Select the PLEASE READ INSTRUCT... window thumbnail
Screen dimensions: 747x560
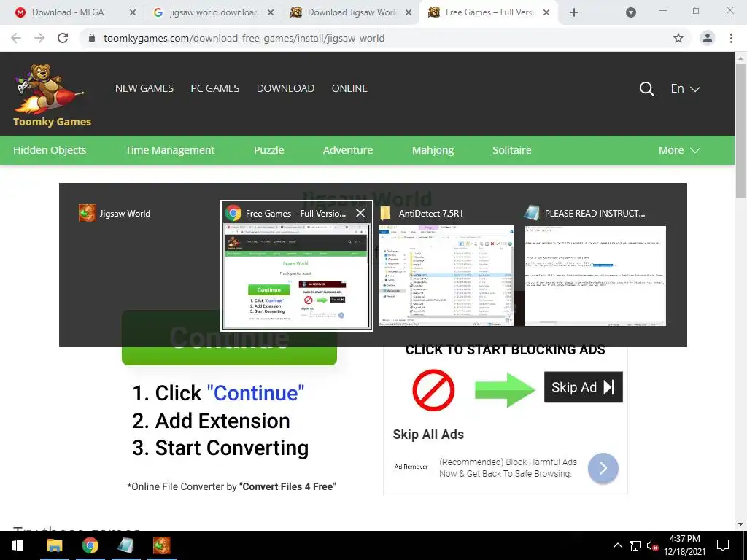click(x=595, y=276)
